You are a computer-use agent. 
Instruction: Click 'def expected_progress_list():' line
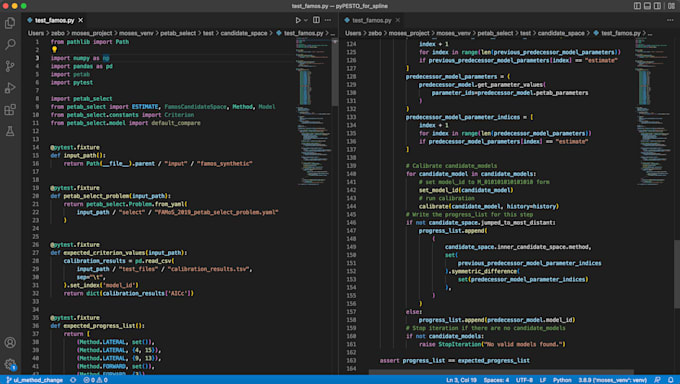[98, 326]
